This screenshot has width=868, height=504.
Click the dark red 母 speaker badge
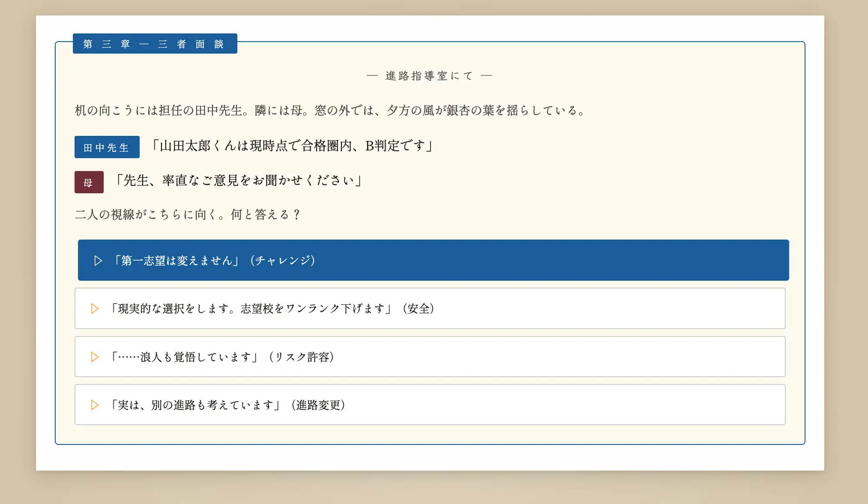click(x=89, y=182)
